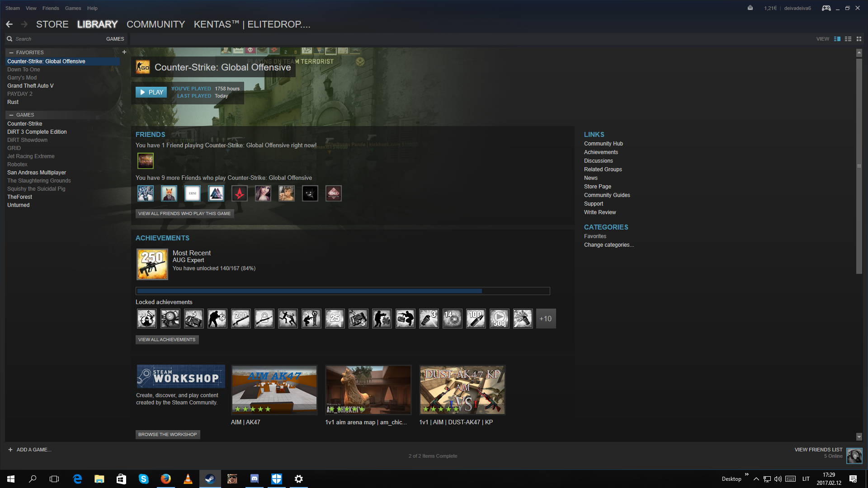Collapse the FAVORITES category
868x488 pixels.
pos(11,52)
